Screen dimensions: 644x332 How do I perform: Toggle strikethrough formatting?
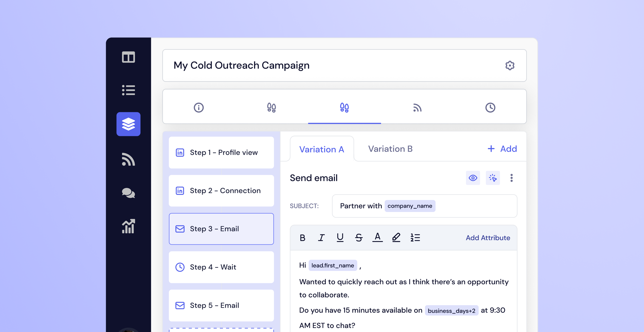359,238
